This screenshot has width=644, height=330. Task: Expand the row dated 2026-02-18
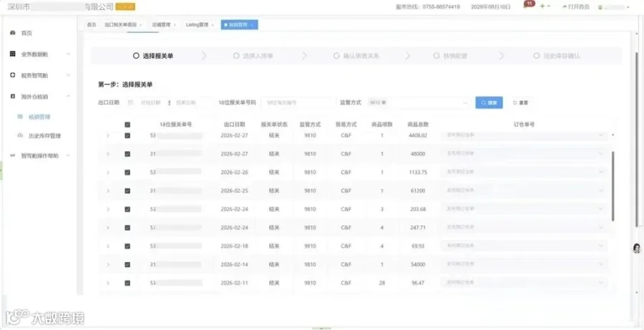(x=108, y=246)
